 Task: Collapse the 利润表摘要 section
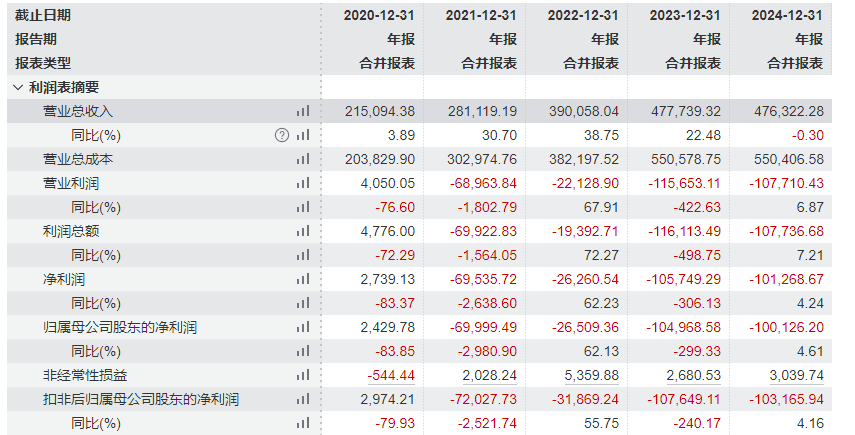coord(18,87)
